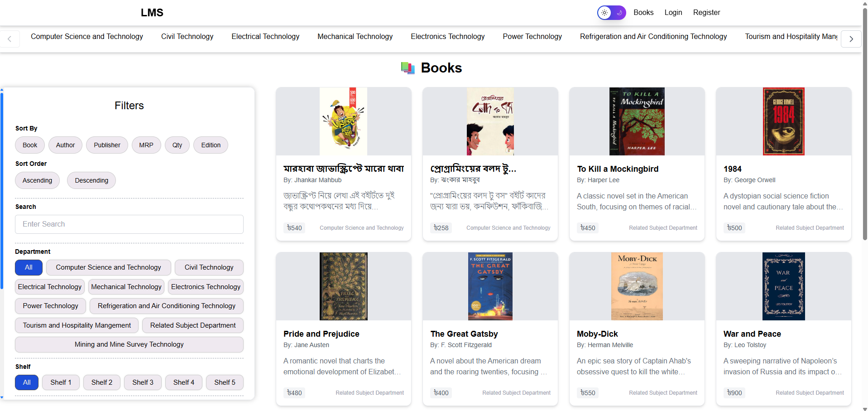Select Power Technology top tab
The height and width of the screenshot is (411, 868).
coord(532,36)
